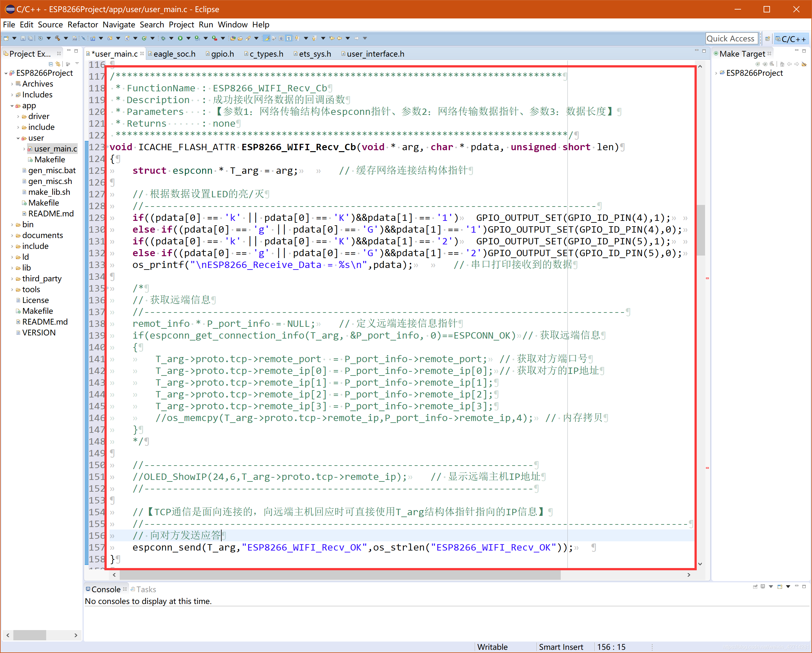
Task: Click Collapse All in Project Explorer
Action: click(51, 64)
